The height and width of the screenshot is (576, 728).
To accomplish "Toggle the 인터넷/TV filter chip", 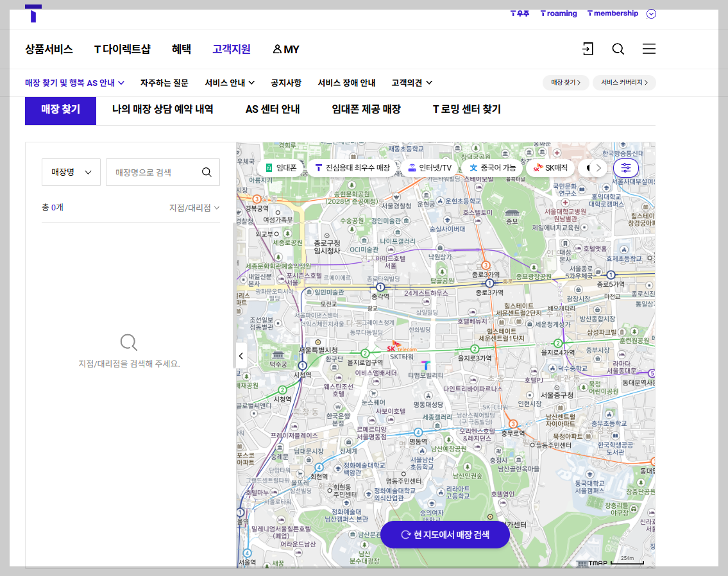I will 430,168.
